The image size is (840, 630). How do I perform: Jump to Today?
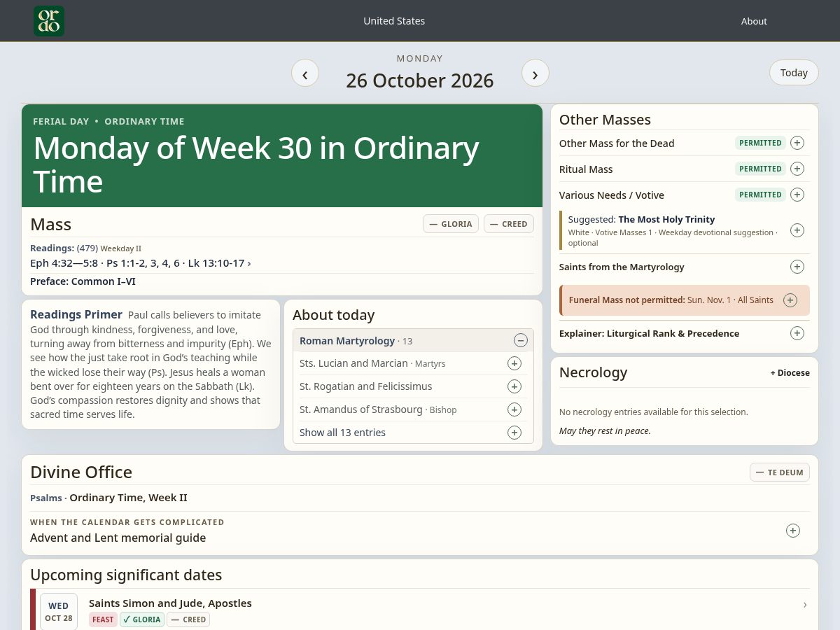click(794, 73)
